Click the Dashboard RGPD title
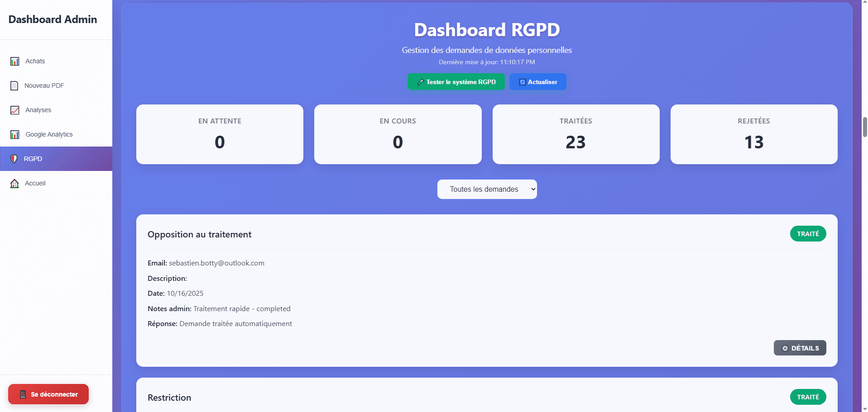 point(487,30)
